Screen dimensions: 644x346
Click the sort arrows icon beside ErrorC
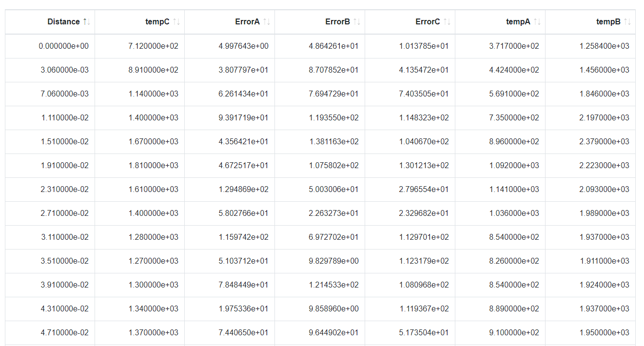pos(447,22)
